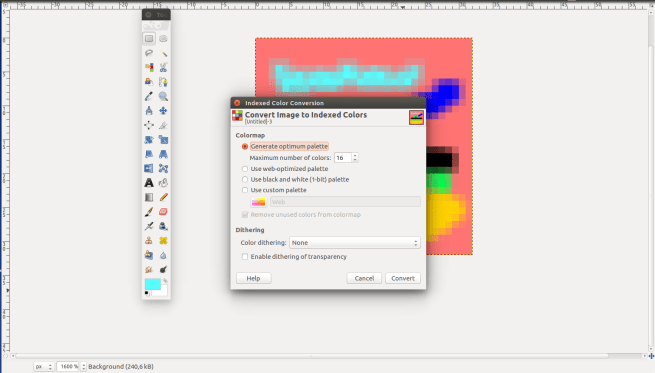655x373 pixels.
Task: Increase maximum number of colors
Action: tap(355, 155)
